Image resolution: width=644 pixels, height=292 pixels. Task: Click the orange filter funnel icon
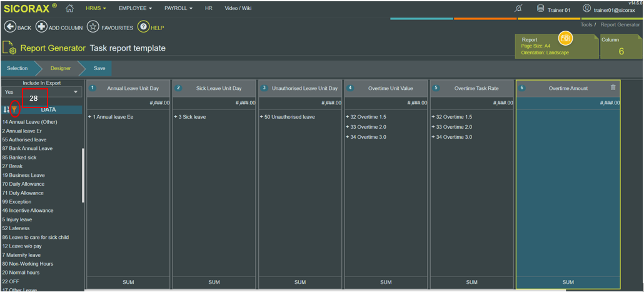pos(14,109)
